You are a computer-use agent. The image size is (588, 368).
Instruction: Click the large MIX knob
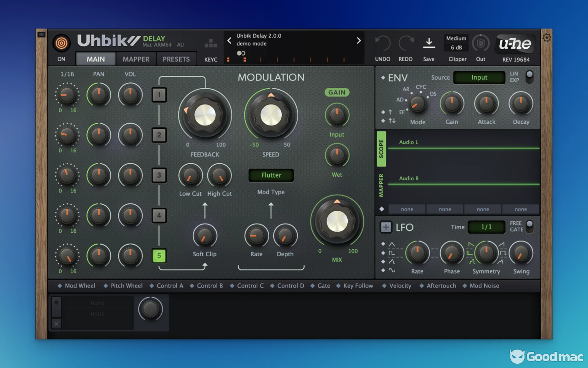337,222
